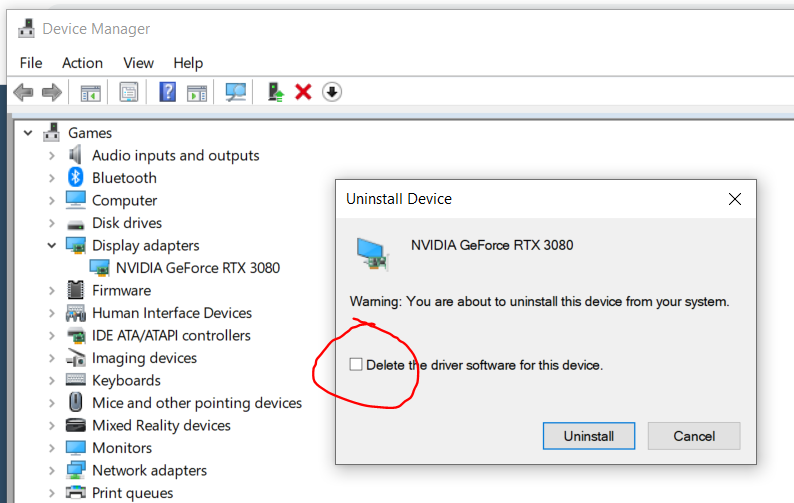Click the Games computer node icon
This screenshot has width=794, height=503.
click(x=51, y=132)
